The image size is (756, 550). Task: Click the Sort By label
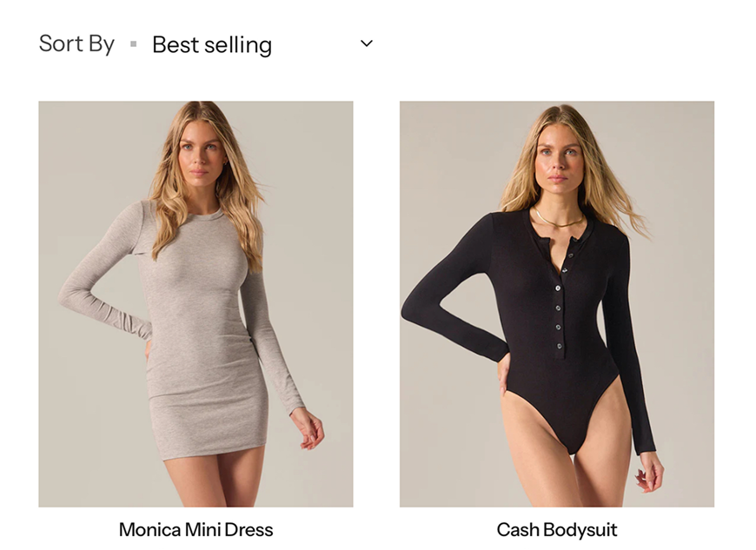pyautogui.click(x=76, y=43)
